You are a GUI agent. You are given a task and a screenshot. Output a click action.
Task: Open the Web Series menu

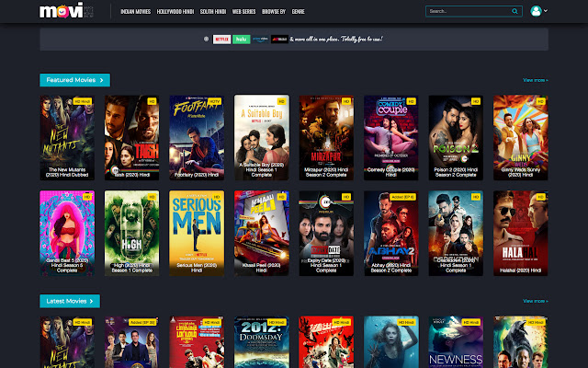[243, 12]
